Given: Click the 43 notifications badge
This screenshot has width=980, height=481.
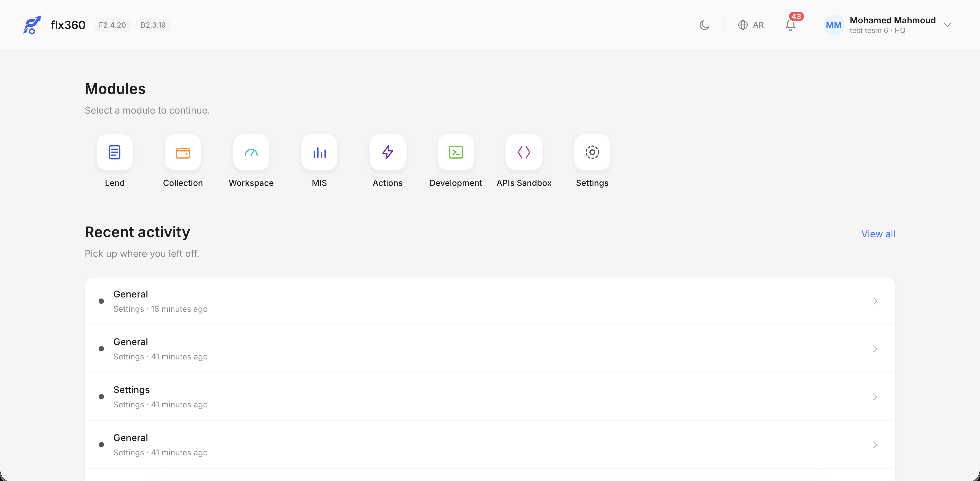Looking at the screenshot, I should [796, 16].
